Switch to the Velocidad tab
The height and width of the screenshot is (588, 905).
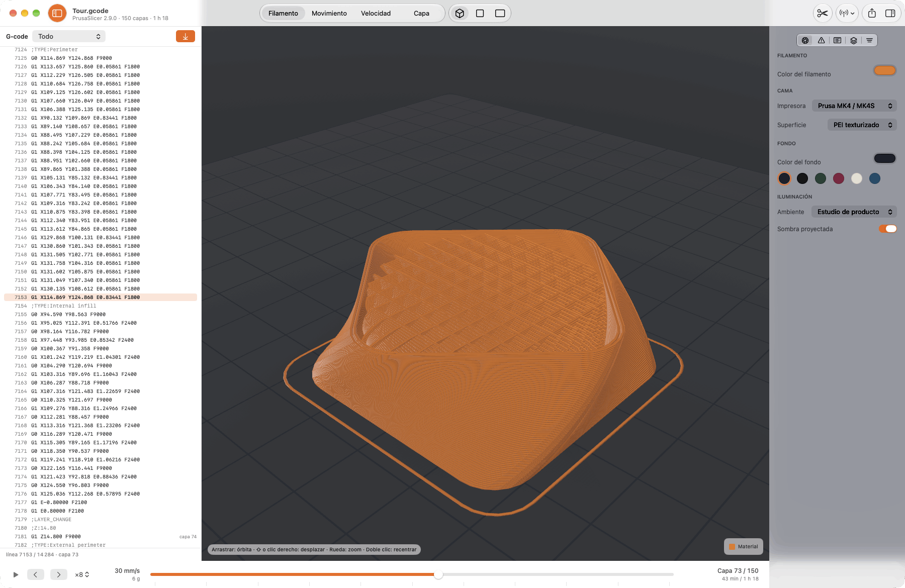click(x=376, y=14)
